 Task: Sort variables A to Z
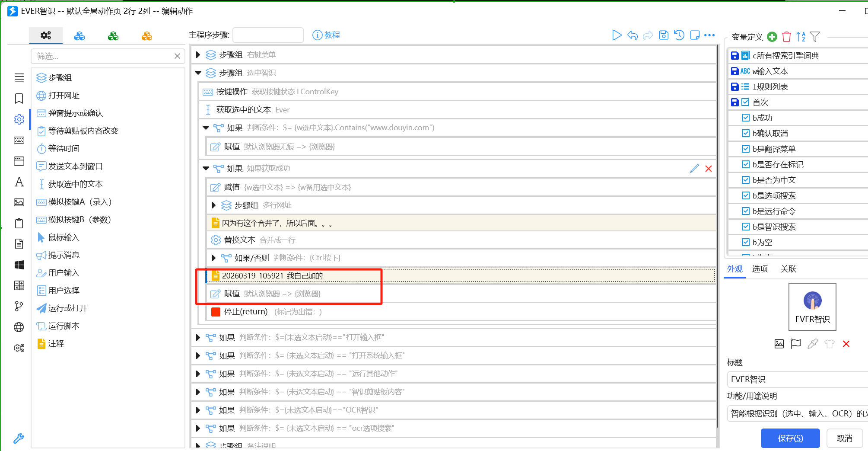[x=801, y=37]
